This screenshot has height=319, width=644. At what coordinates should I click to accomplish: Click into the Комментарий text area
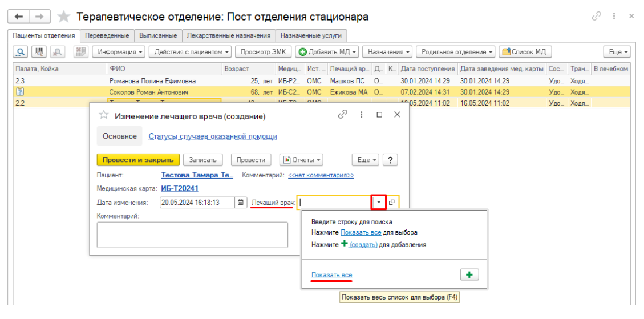pyautogui.click(x=192, y=235)
